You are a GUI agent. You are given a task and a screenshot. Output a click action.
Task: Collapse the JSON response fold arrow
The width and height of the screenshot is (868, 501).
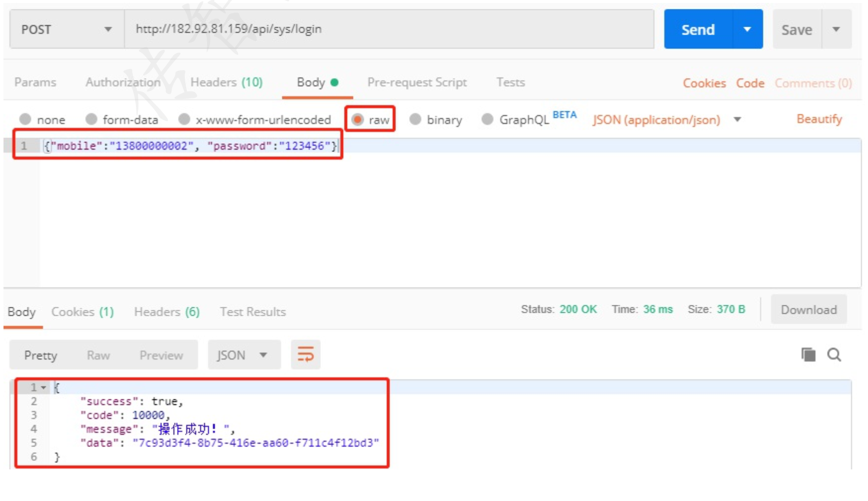point(43,387)
